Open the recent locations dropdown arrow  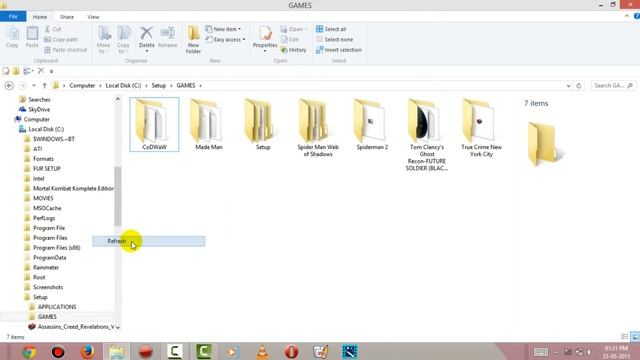coord(34,85)
